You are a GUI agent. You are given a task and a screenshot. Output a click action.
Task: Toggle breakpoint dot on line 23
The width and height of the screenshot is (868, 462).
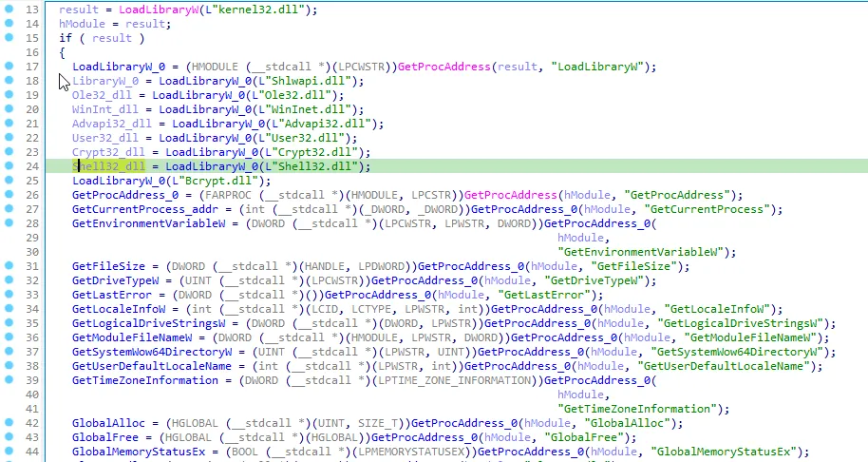[9, 152]
